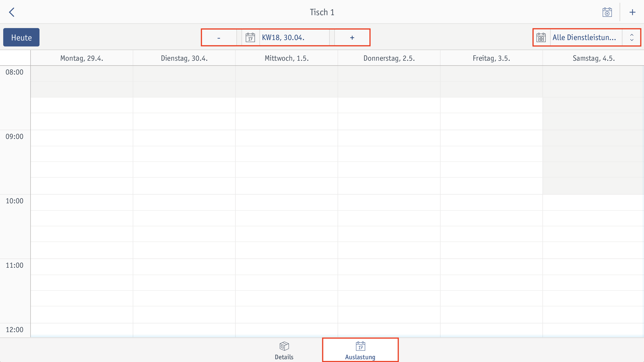Jump to today with the Heute button

pos(21,37)
